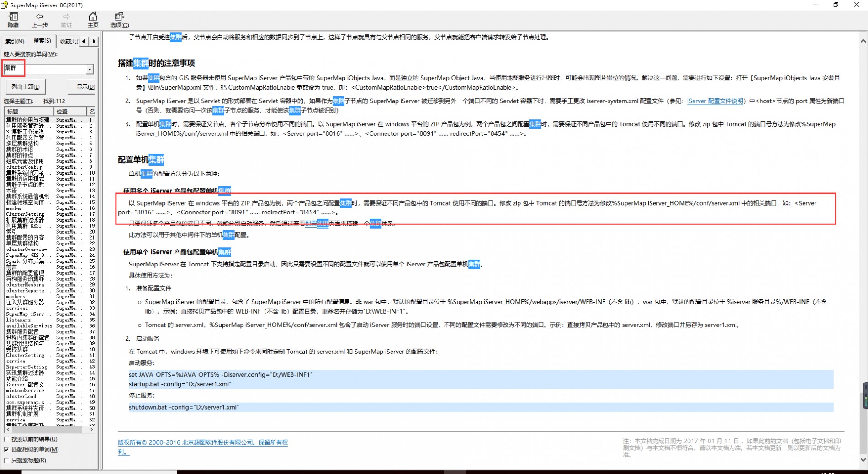868x474 pixels.
Task: Open the 收藏夹 favorites tab
Action: pyautogui.click(x=70, y=41)
